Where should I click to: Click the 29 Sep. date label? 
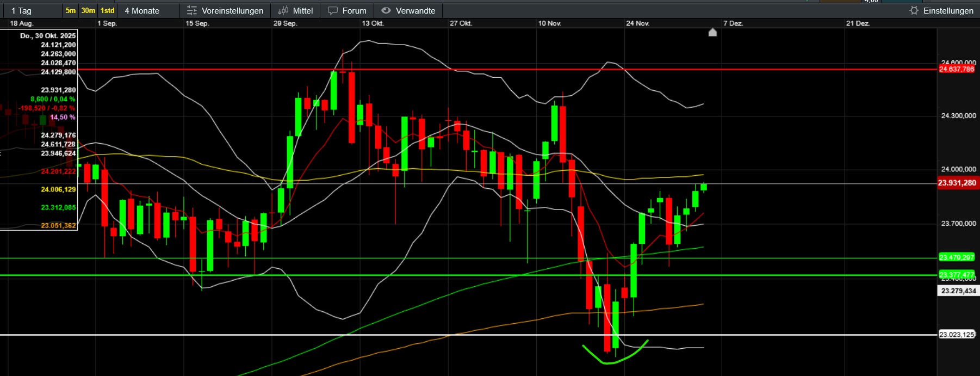click(285, 23)
